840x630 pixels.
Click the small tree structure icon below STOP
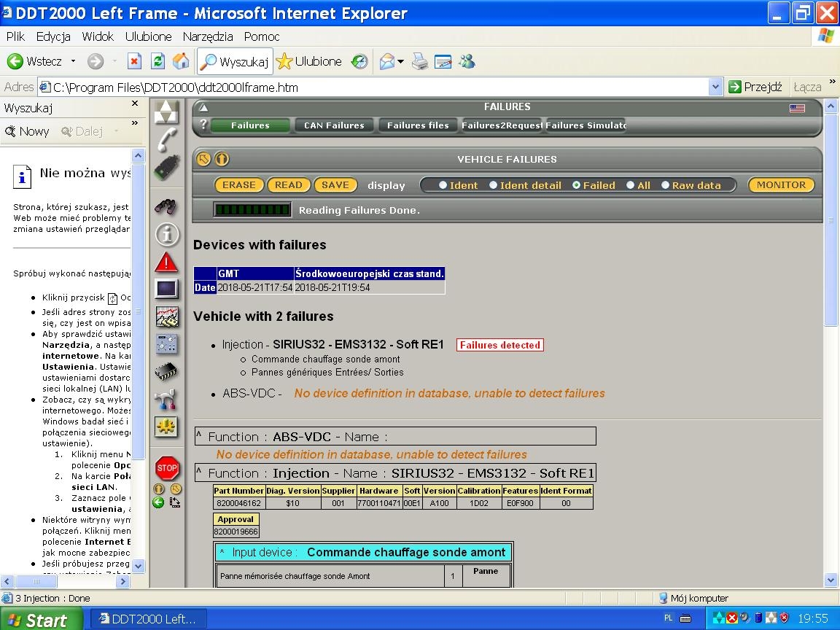coord(175,502)
